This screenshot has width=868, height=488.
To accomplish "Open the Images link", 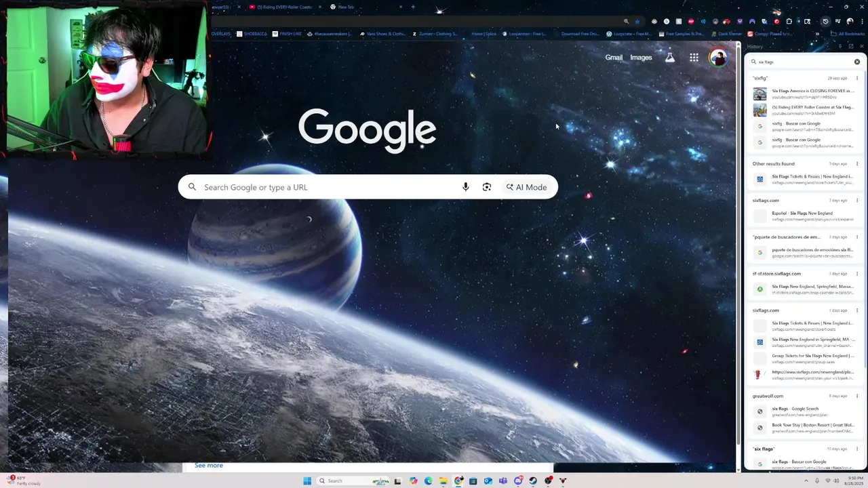I will (x=641, y=58).
